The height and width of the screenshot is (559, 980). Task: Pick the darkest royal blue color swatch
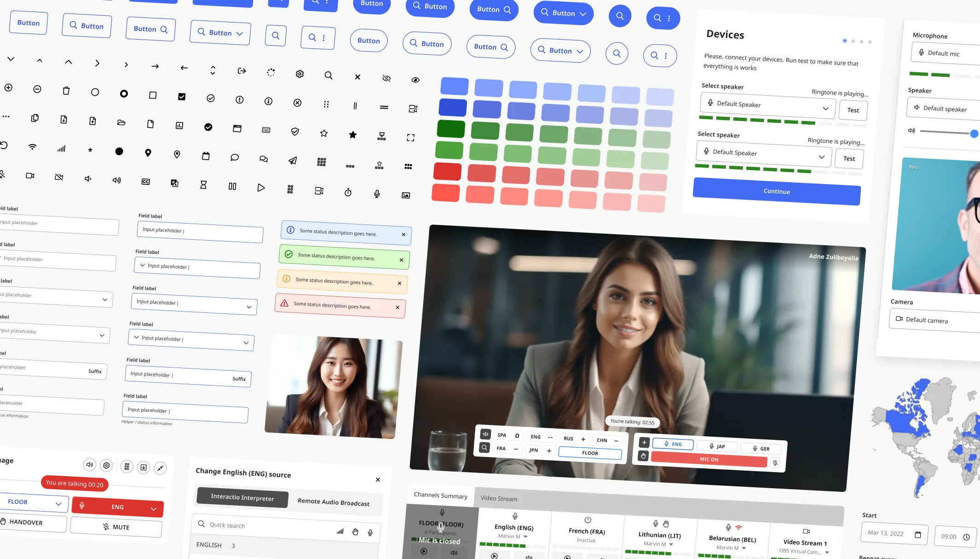[x=453, y=107]
